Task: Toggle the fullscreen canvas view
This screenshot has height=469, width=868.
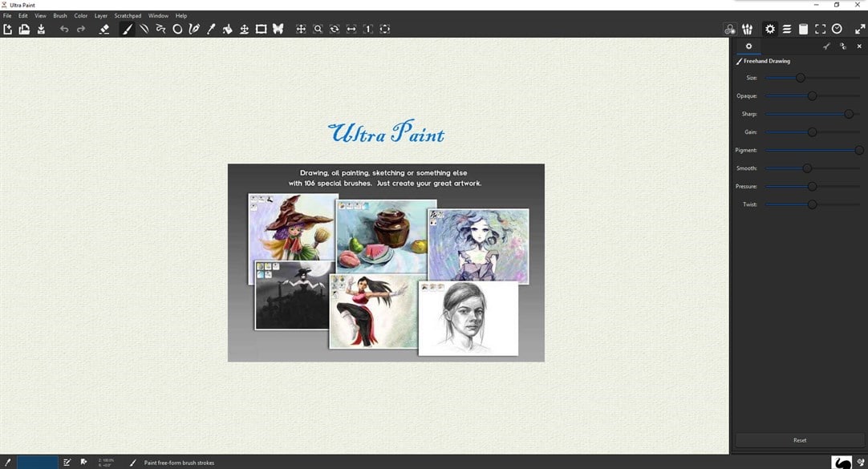Action: point(820,29)
